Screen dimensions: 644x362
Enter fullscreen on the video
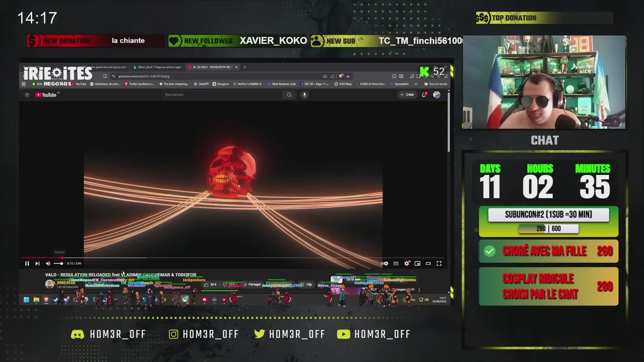439,263
